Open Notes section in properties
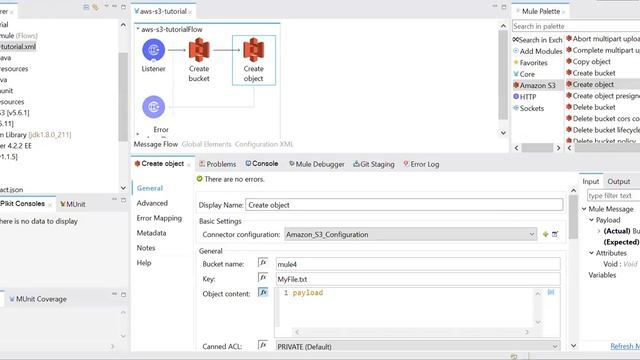This screenshot has height=360, width=640. 146,248
